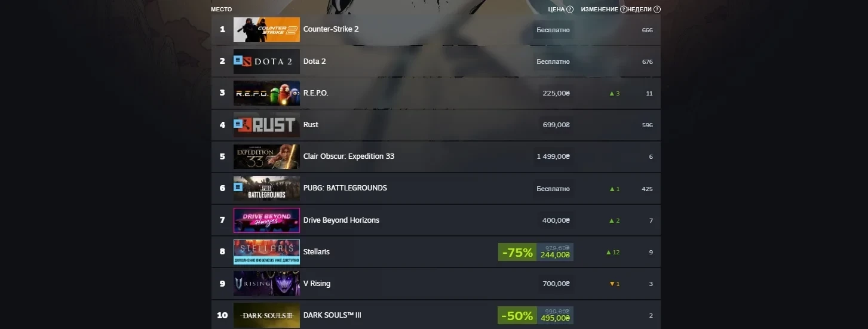Click the green up arrow on R.E.P.O. row
Screen dimensions: 868x329
tap(612, 94)
